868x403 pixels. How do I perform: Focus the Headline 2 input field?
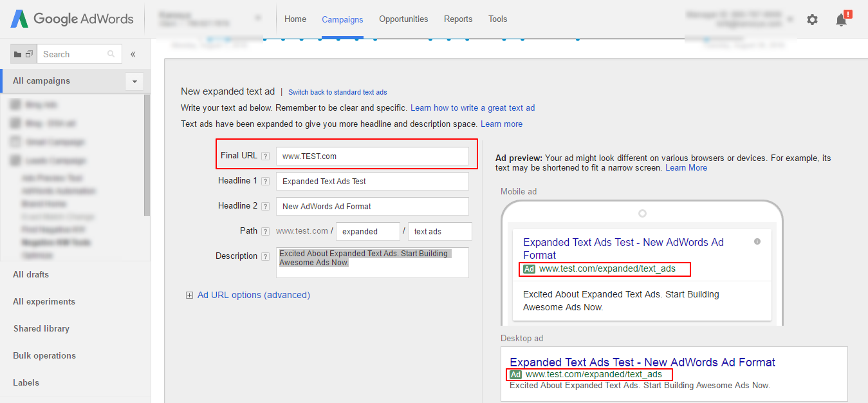[373, 206]
